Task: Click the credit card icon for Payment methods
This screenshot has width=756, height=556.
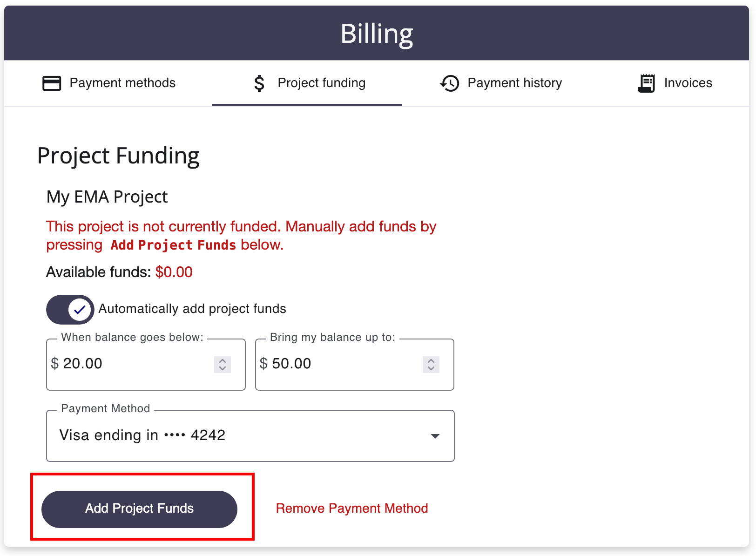Action: click(x=52, y=83)
